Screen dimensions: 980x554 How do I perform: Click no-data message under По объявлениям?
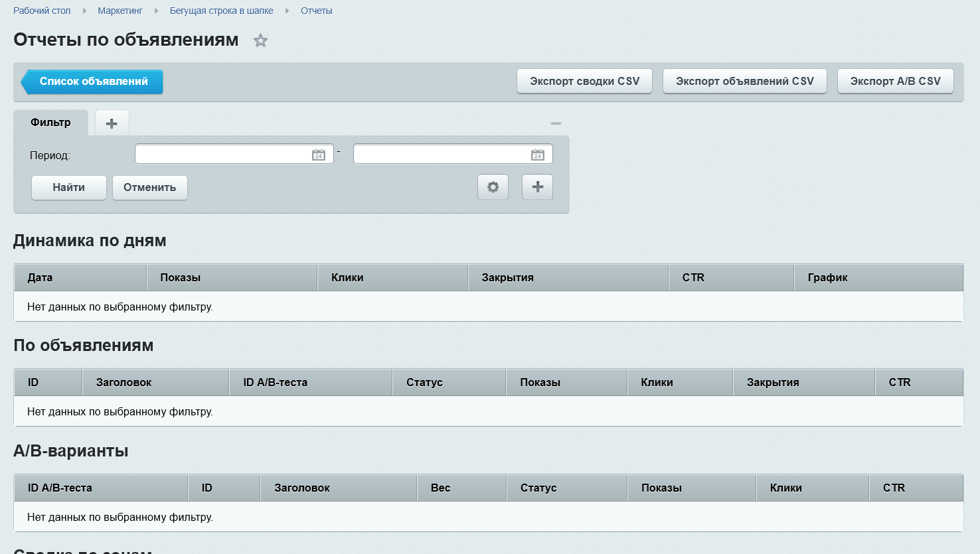(120, 412)
